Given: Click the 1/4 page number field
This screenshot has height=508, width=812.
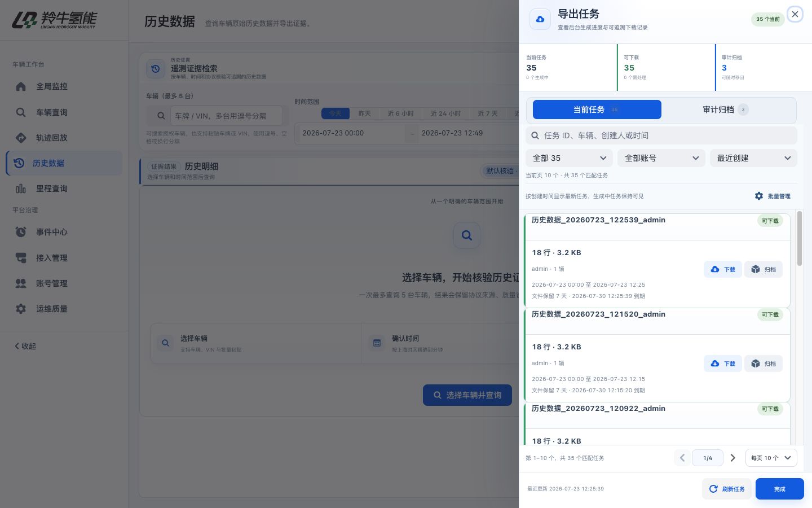Looking at the screenshot, I should coord(708,458).
